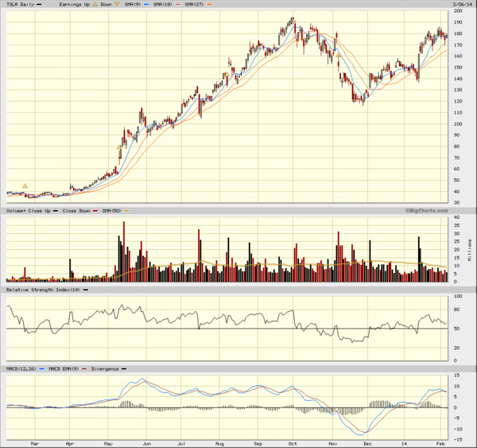Click the Oct month label on time axis
477x448 pixels.
tap(293, 444)
